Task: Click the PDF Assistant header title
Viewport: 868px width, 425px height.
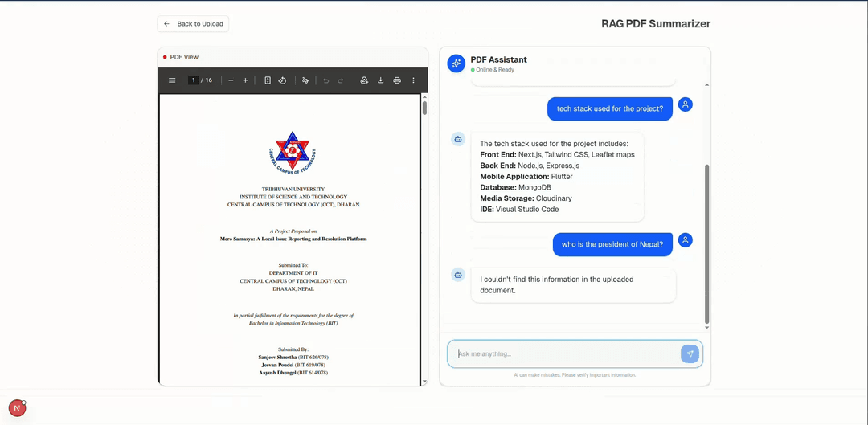Action: (x=499, y=59)
